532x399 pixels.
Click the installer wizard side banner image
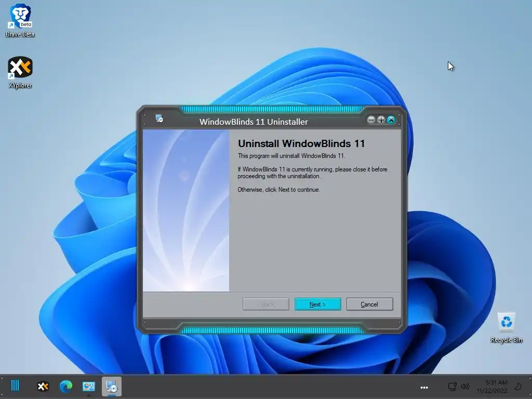click(x=186, y=211)
